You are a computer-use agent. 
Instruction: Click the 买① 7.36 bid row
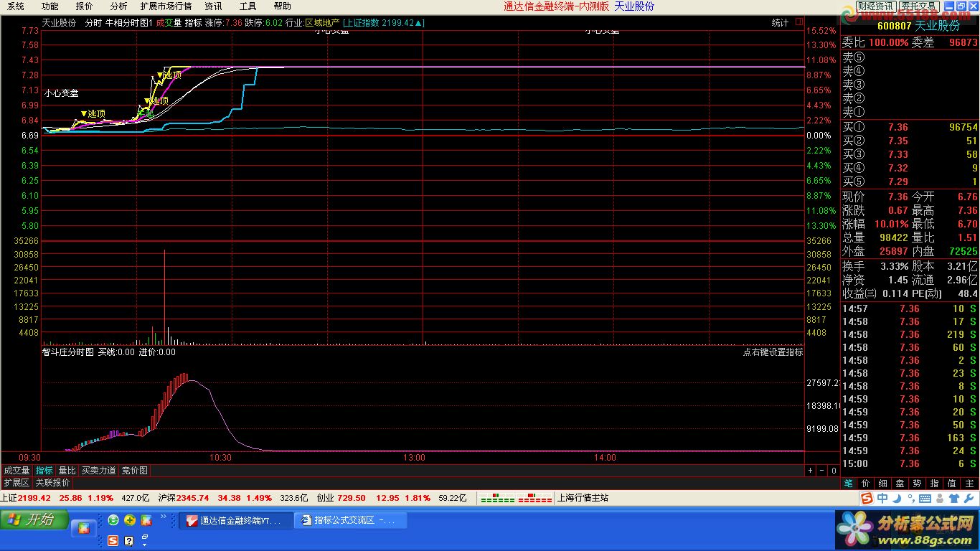pyautogui.click(x=910, y=127)
